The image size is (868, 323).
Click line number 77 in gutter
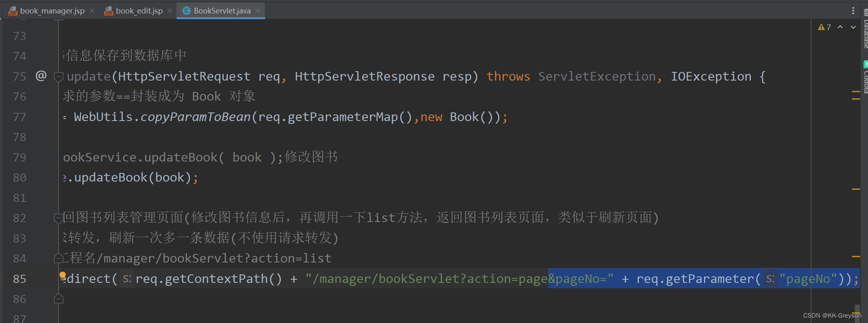tap(20, 117)
